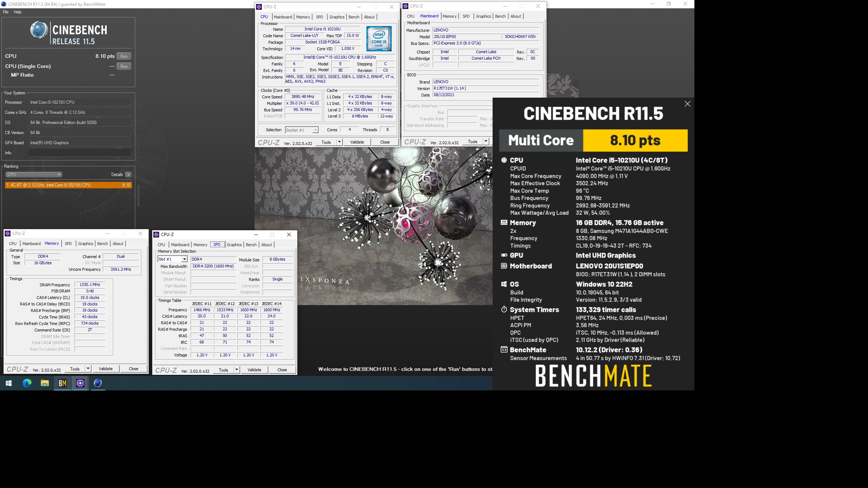868x488 pixels.
Task: Close the BenchMate result overlay
Action: point(688,104)
